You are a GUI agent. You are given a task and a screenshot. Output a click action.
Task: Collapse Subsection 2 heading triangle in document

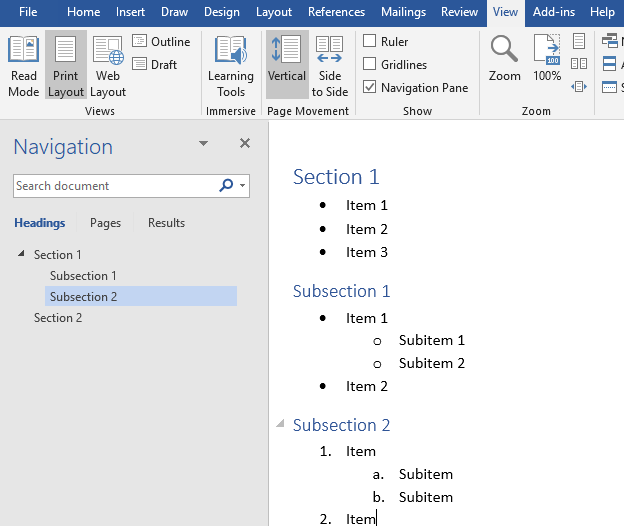[280, 423]
